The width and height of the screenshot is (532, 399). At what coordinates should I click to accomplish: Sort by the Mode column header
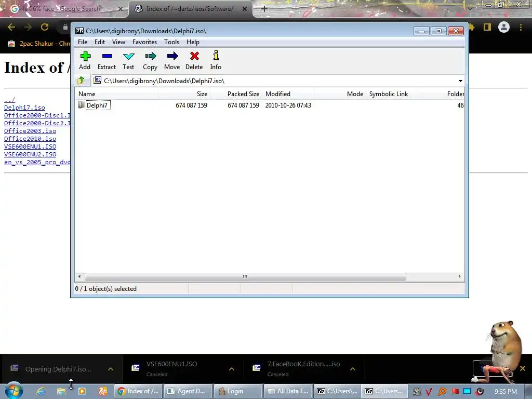click(340, 94)
